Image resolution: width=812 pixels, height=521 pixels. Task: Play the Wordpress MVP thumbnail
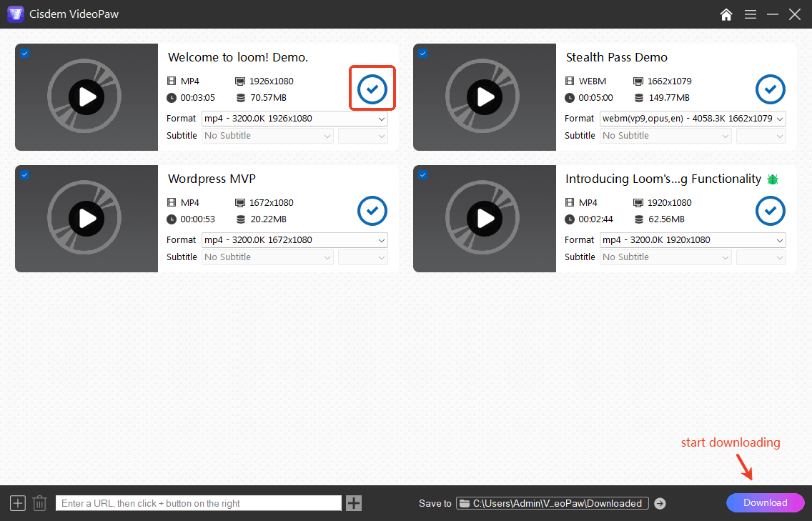(86, 219)
